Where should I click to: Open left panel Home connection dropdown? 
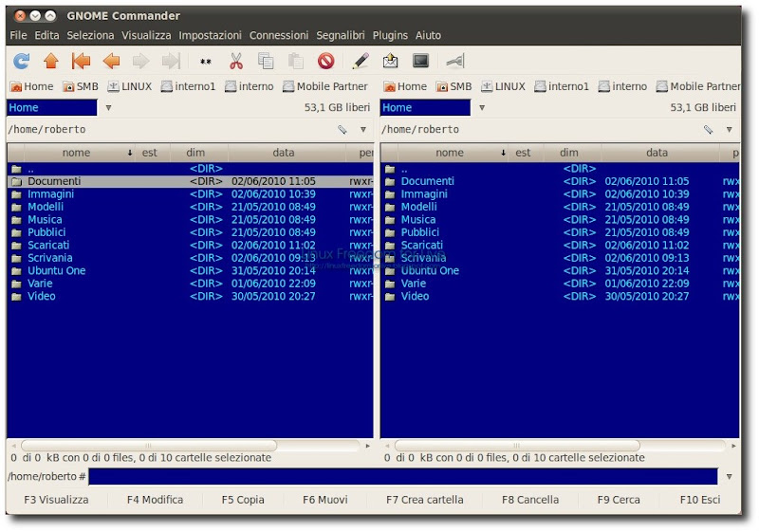(108, 108)
